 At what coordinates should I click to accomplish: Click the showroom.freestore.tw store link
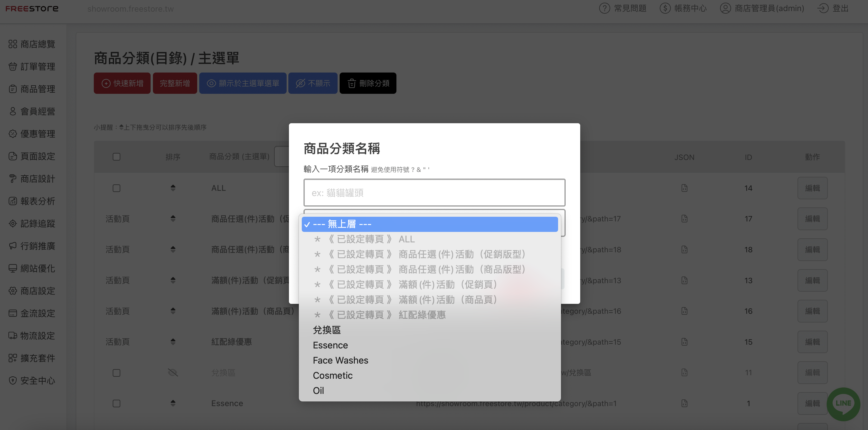tap(130, 9)
